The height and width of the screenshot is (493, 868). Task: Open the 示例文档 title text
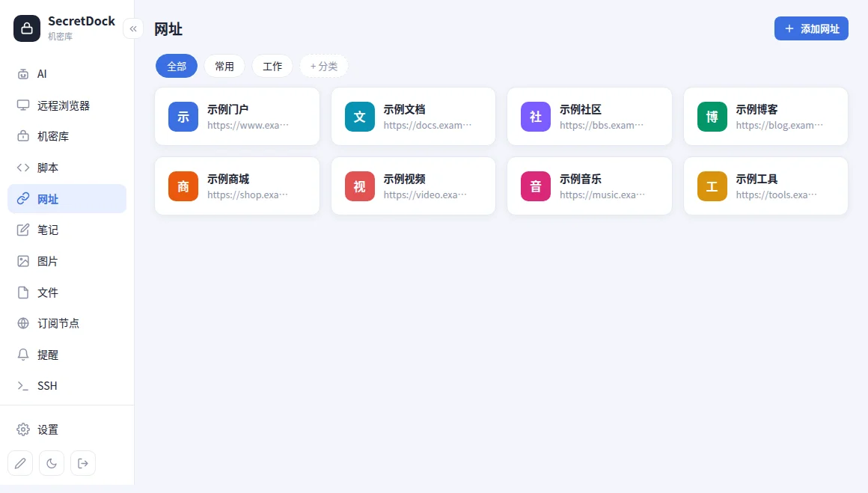405,109
